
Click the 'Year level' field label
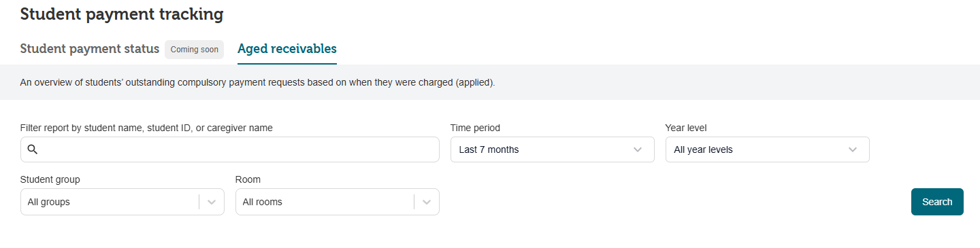point(687,128)
